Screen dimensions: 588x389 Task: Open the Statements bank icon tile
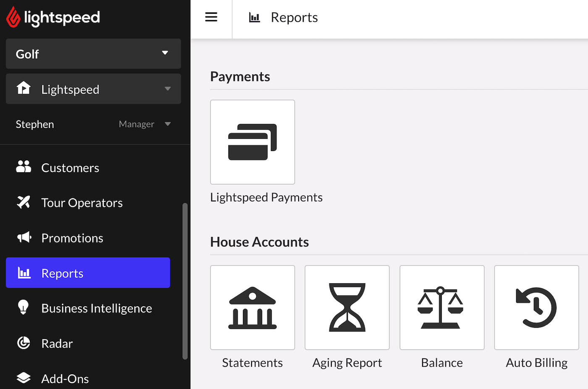[x=252, y=308]
